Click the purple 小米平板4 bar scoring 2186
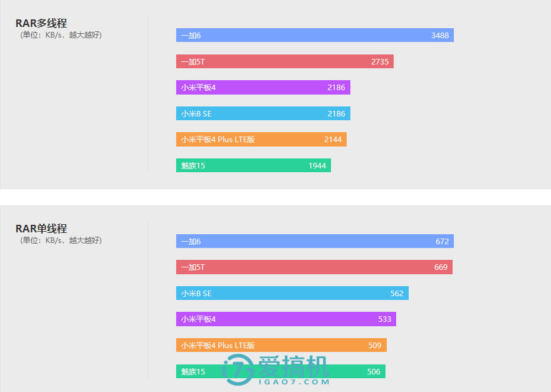551x392 pixels. coord(263,88)
